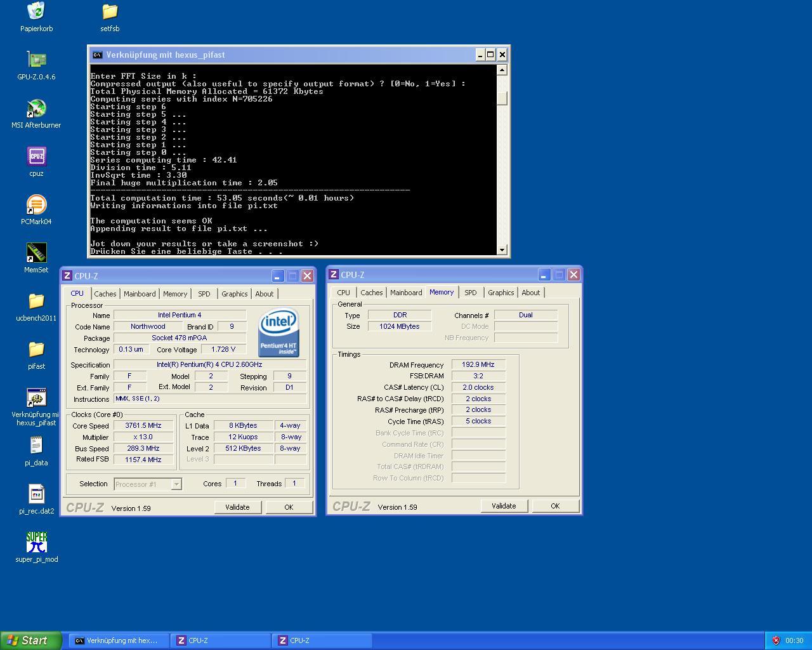Select the pi_rec.dat2 file icon
The height and width of the screenshot is (650, 812).
(36, 494)
